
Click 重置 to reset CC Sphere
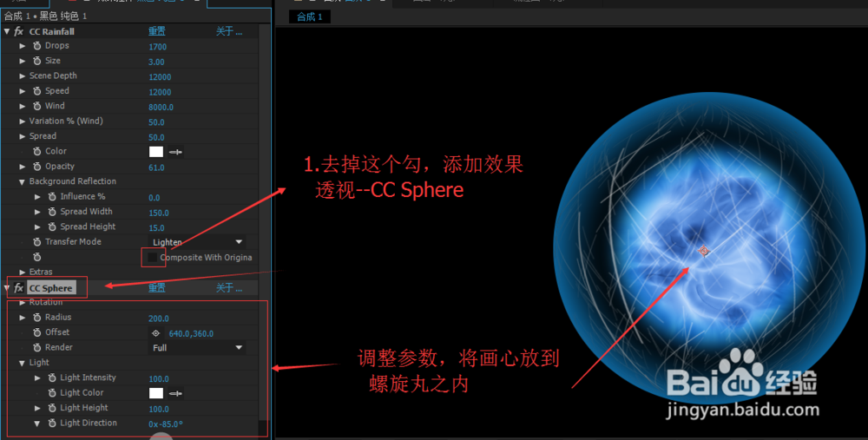point(156,288)
